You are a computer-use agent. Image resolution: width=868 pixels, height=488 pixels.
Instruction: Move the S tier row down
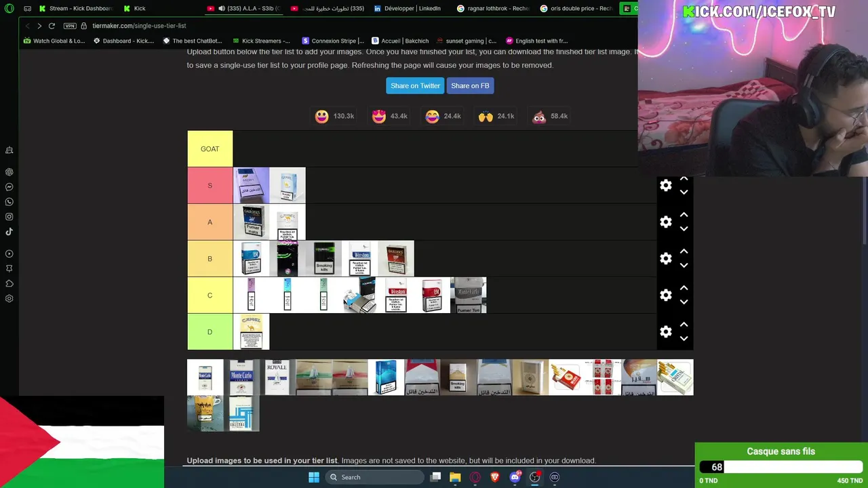[x=684, y=192]
